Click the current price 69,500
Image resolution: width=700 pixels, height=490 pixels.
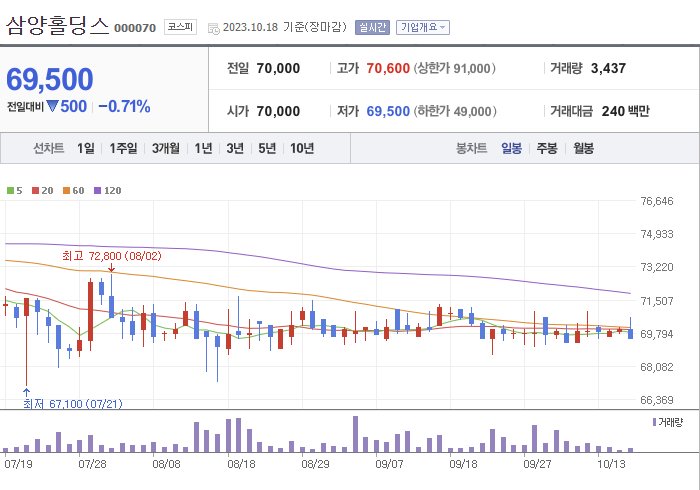[50, 79]
